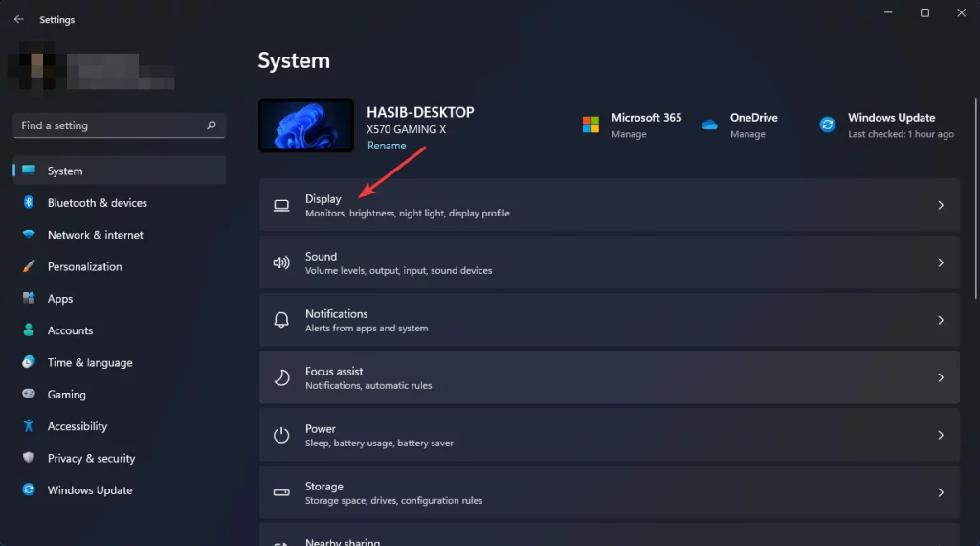Click the Apps icon in sidebar
The width and height of the screenshot is (980, 546).
(x=29, y=298)
